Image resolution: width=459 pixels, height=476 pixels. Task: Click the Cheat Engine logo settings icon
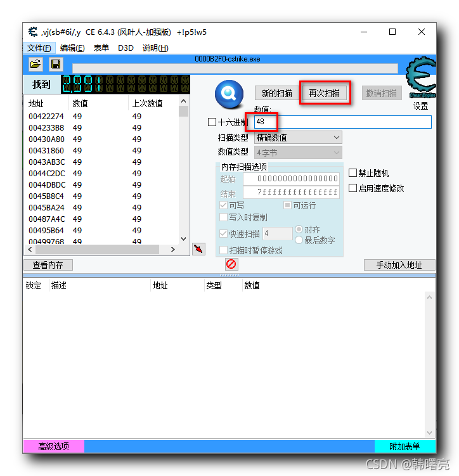click(421, 77)
